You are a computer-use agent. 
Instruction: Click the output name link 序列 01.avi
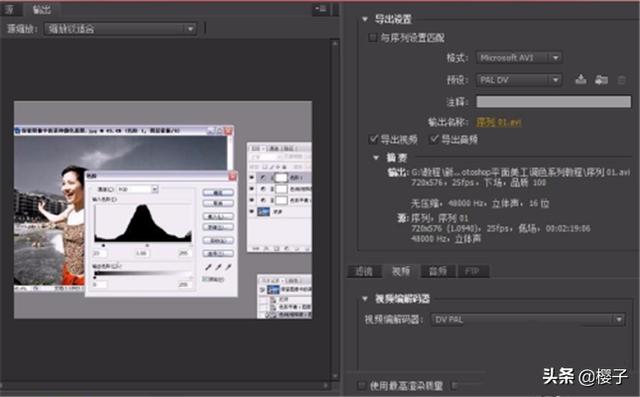pos(499,122)
